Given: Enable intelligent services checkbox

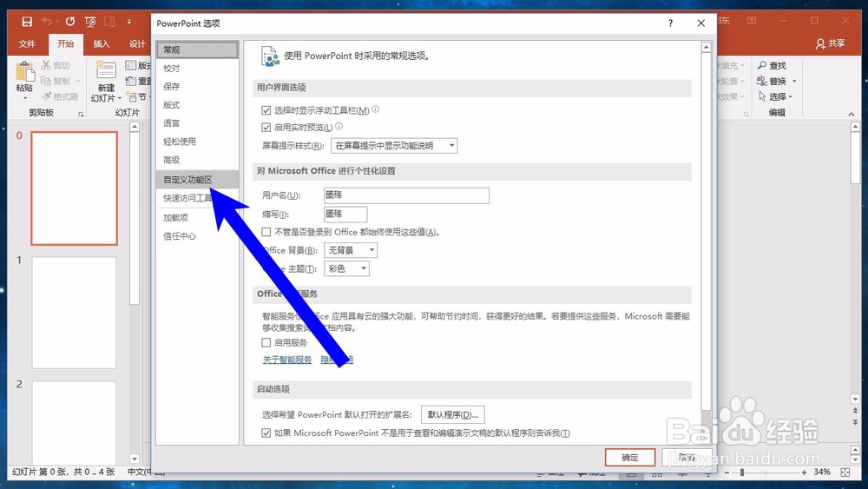Looking at the screenshot, I should 266,342.
